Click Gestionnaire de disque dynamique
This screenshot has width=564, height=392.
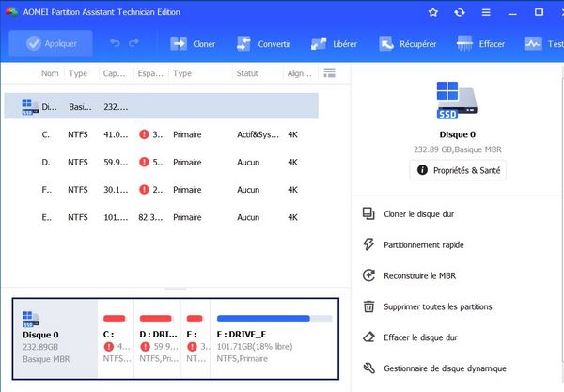coord(445,368)
